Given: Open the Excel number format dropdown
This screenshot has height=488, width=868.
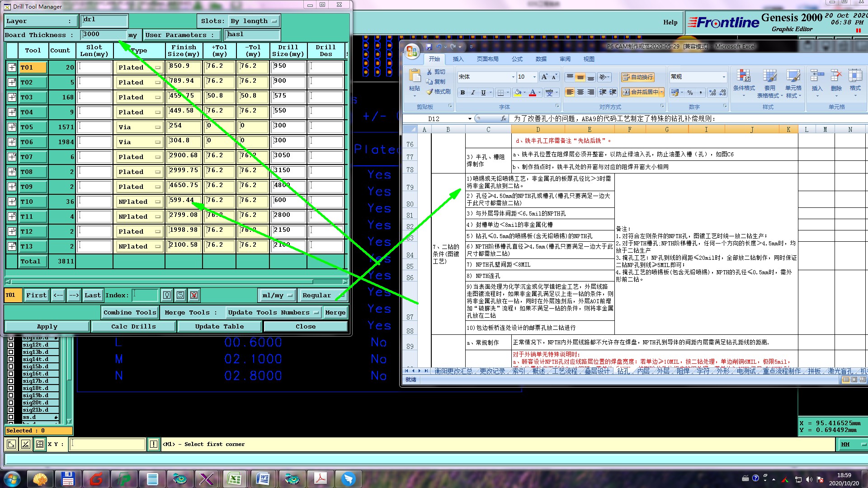Looking at the screenshot, I should tap(724, 77).
